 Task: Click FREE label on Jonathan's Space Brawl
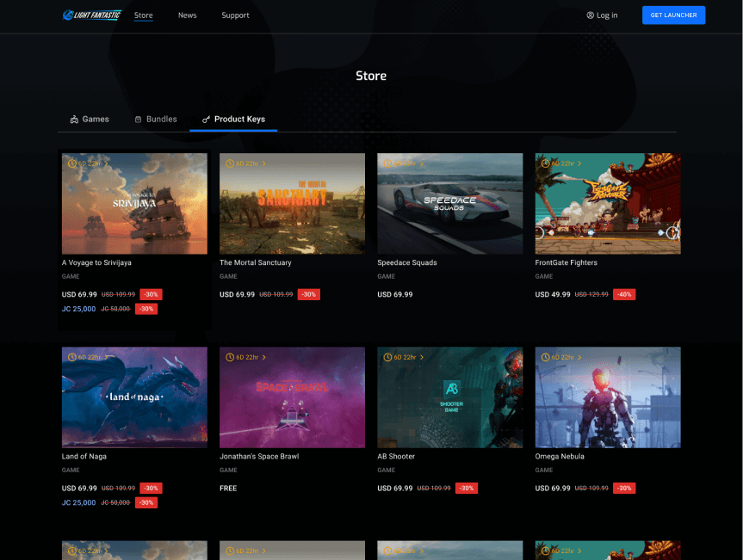tap(228, 488)
